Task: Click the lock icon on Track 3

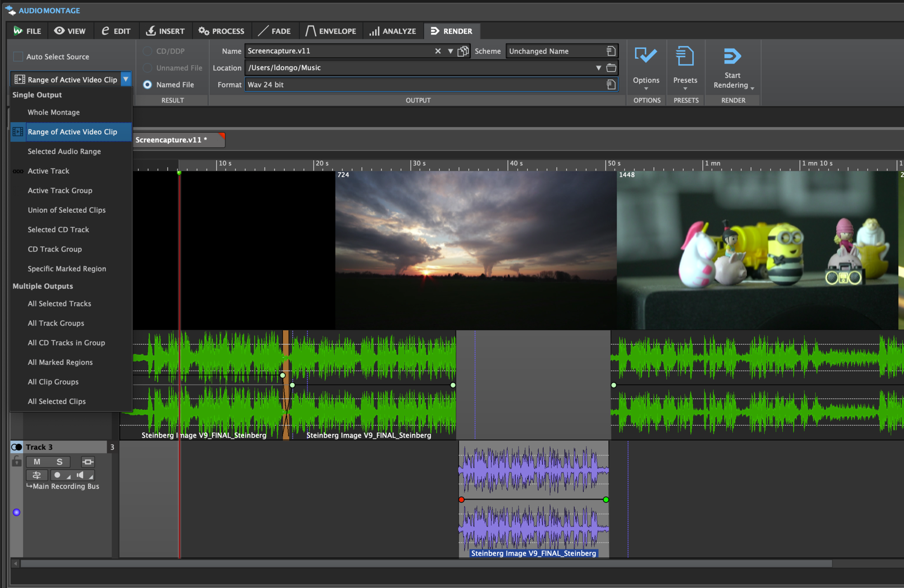Action: pyautogui.click(x=17, y=461)
